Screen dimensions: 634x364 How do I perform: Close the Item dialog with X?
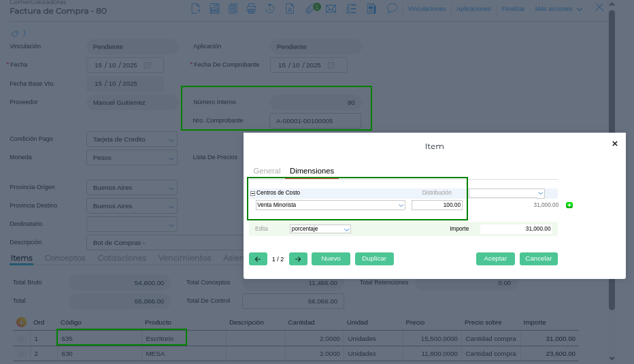click(x=615, y=144)
